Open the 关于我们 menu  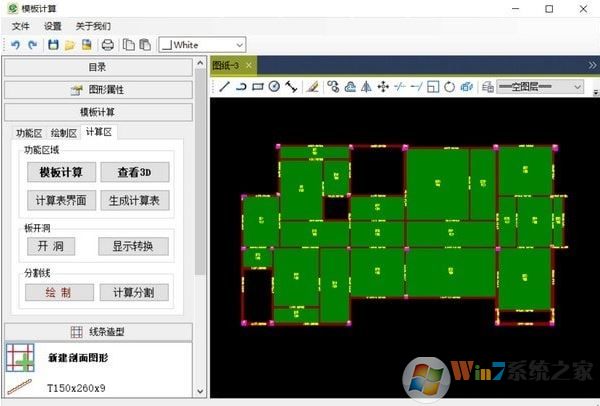93,26
